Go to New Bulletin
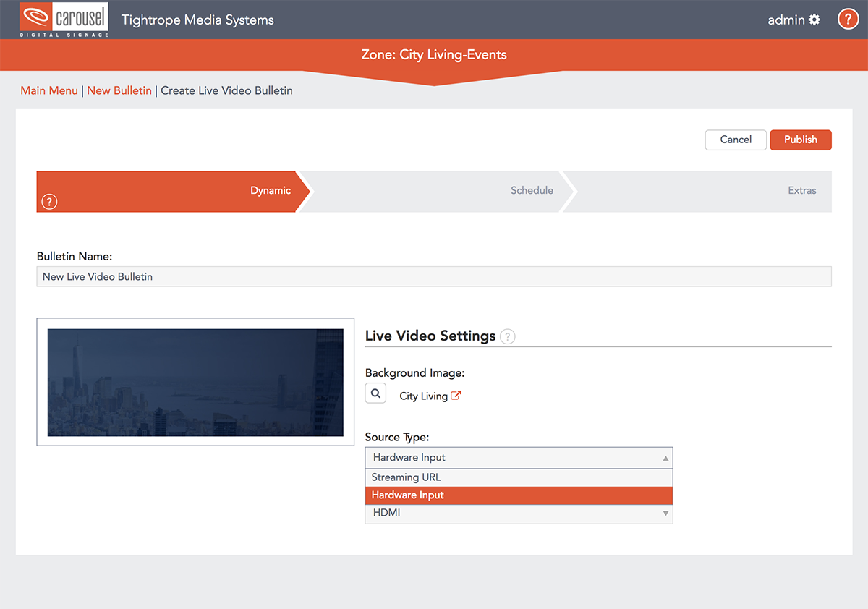 [119, 90]
